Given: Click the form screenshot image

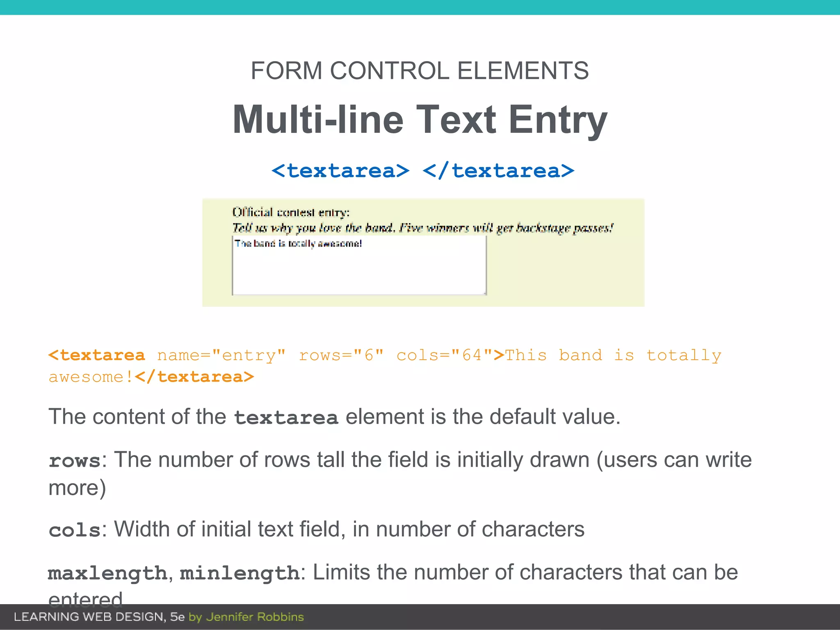Looking at the screenshot, I should 423,253.
